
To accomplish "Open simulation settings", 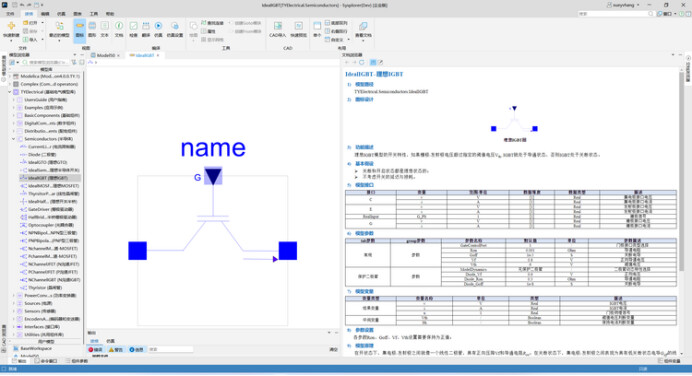I will [x=175, y=29].
